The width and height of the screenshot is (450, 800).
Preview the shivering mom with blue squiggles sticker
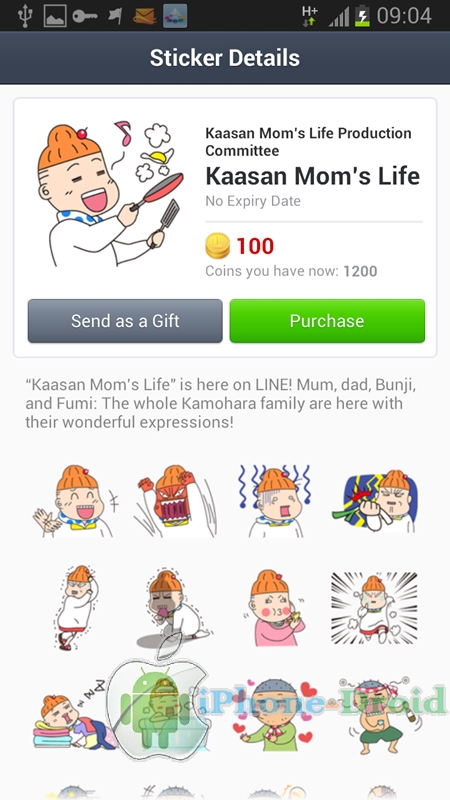click(x=276, y=501)
